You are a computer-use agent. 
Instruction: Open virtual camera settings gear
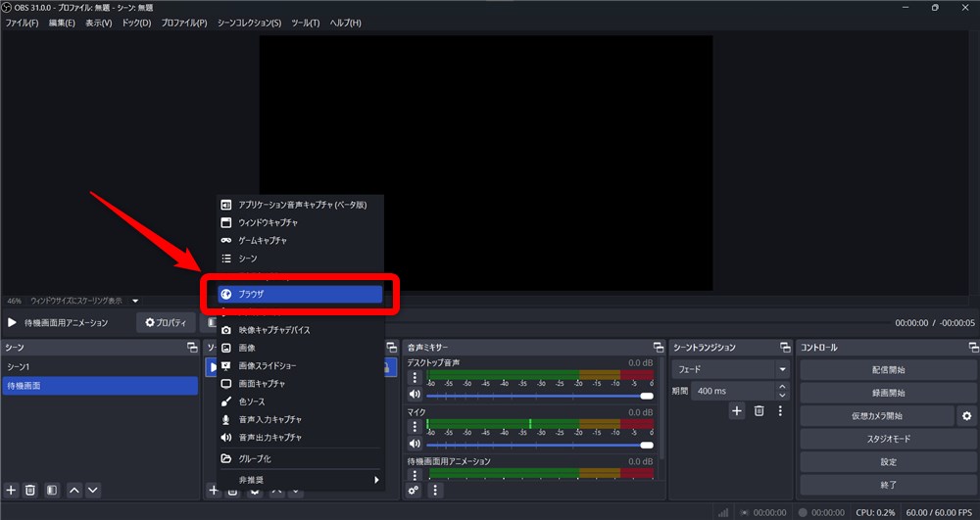coord(967,416)
